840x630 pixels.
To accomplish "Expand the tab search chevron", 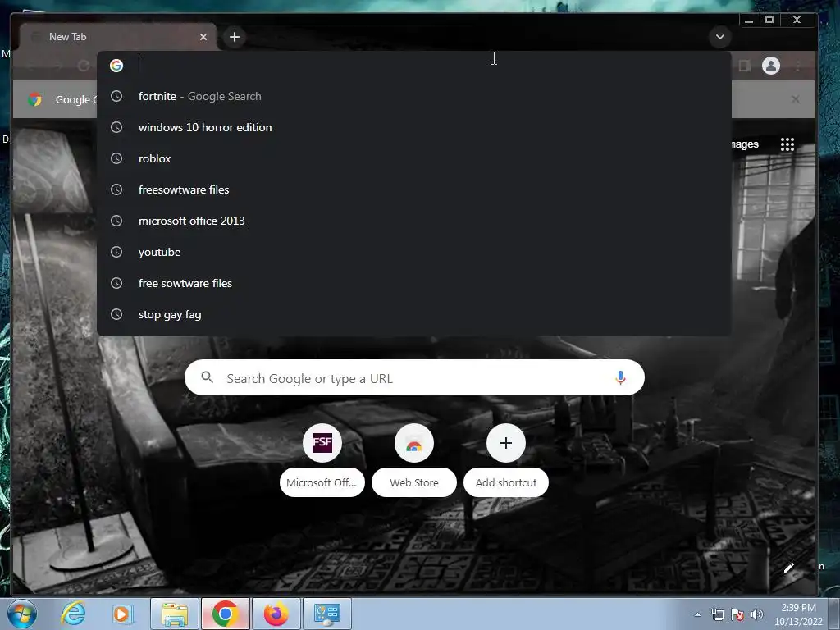I will point(720,37).
